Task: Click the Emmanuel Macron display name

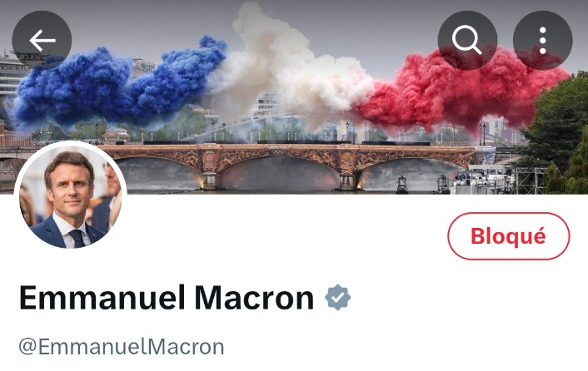Action: click(x=167, y=298)
